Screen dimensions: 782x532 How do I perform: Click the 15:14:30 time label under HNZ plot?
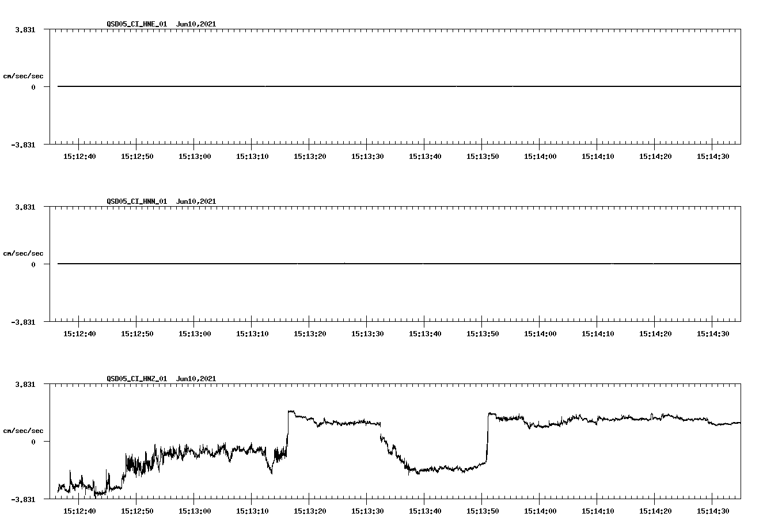click(x=713, y=511)
